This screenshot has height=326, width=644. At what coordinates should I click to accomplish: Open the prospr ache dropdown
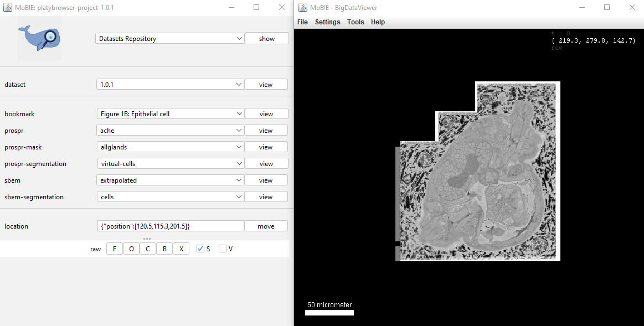(x=171, y=131)
